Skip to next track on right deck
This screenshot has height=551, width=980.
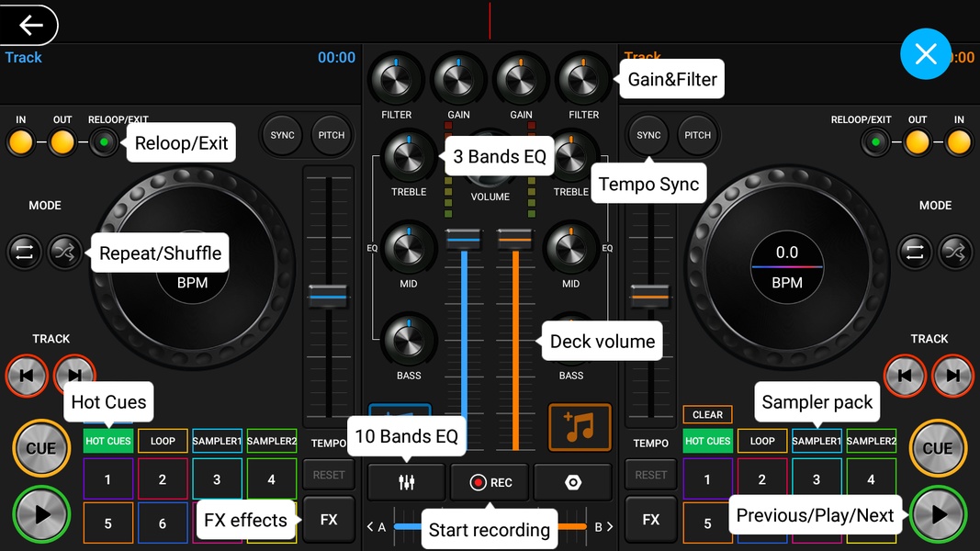point(952,375)
